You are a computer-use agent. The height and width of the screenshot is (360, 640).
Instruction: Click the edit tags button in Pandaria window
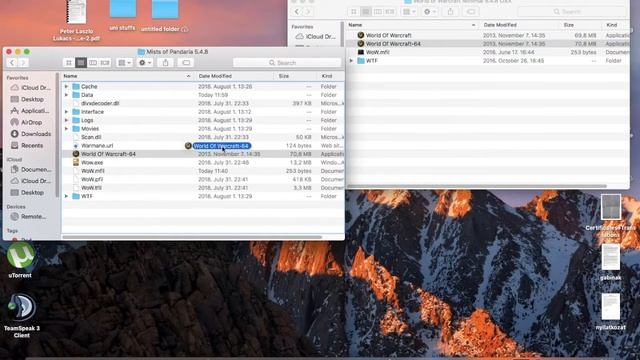point(186,62)
